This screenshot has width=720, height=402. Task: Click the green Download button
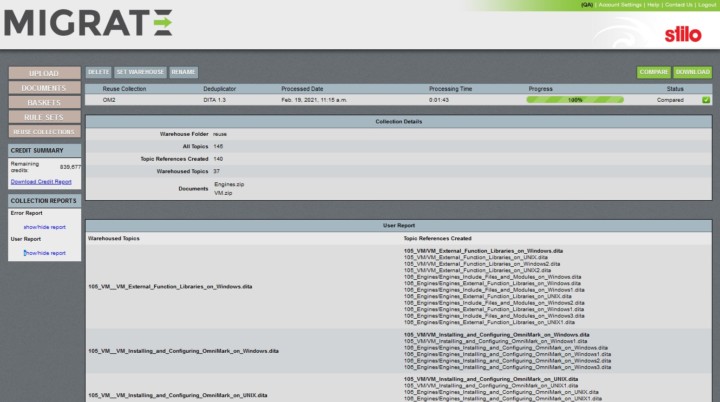click(693, 72)
